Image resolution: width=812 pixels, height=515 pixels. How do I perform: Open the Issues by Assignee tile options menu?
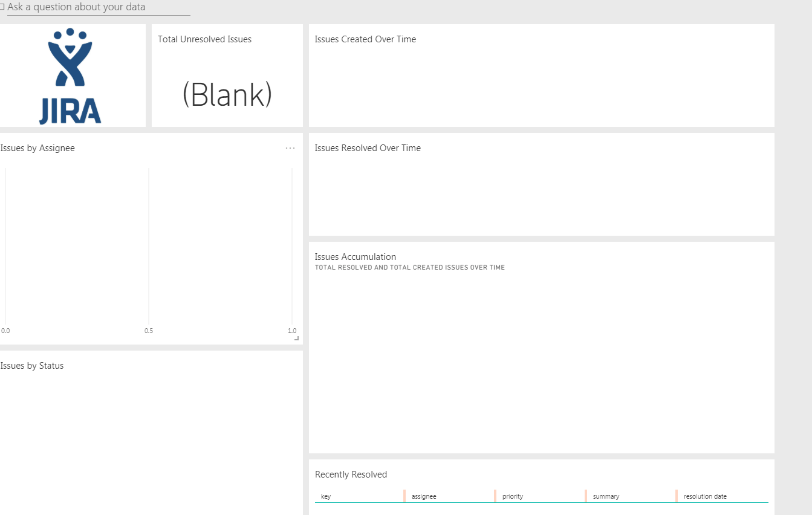pyautogui.click(x=290, y=148)
